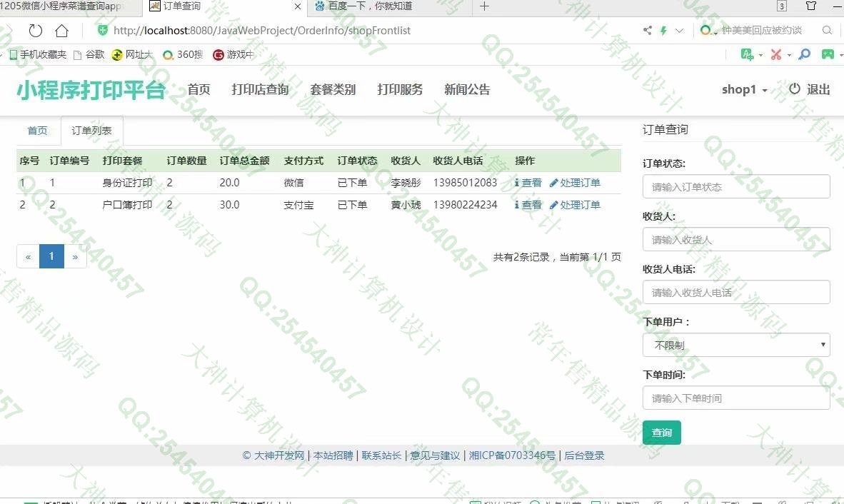Open the 网址大全 bookmark

(132, 54)
